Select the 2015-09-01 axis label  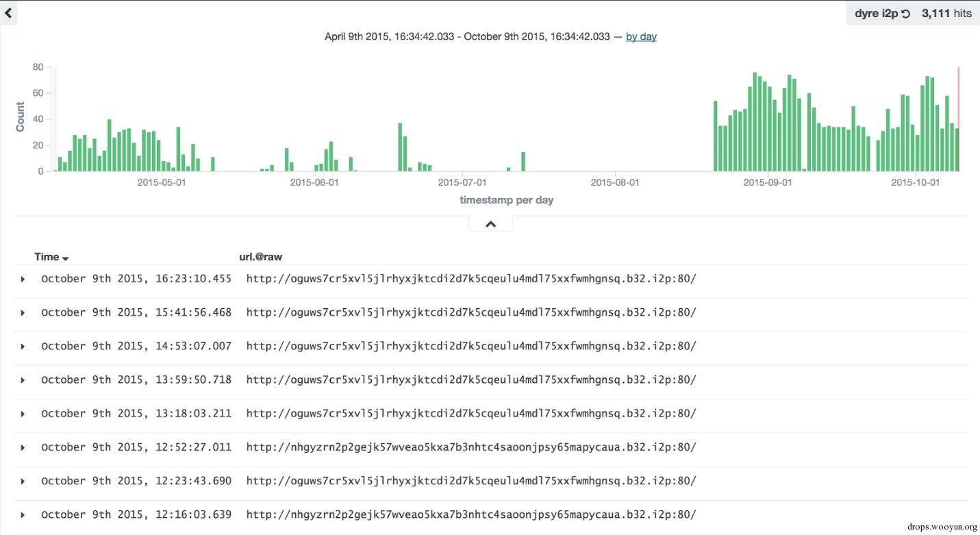(768, 182)
